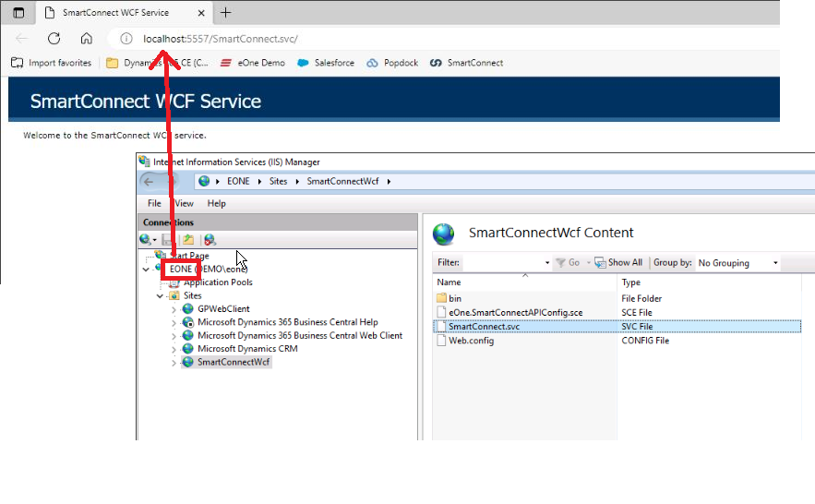The image size is (815, 504).
Task: Sort content by the Type column header
Action: pyautogui.click(x=710, y=282)
